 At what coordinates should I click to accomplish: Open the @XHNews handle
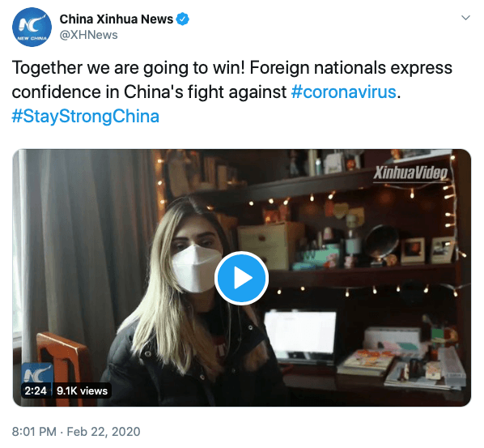click(88, 35)
